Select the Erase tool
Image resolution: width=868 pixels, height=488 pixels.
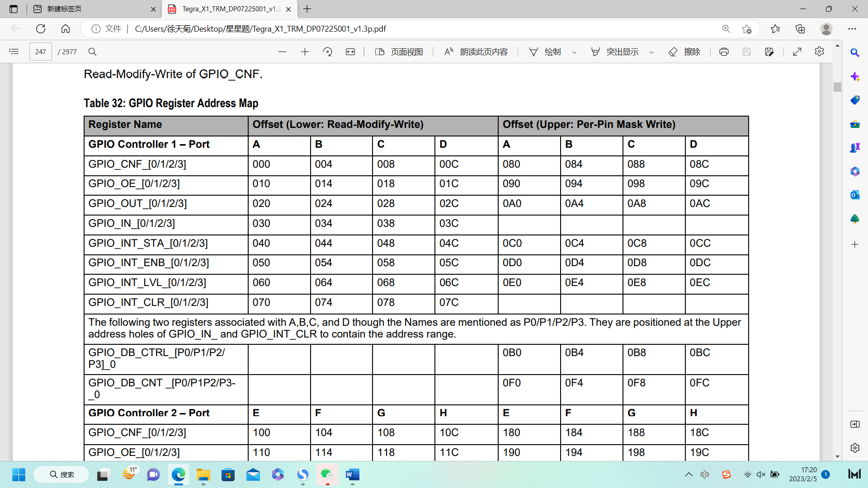(x=684, y=52)
